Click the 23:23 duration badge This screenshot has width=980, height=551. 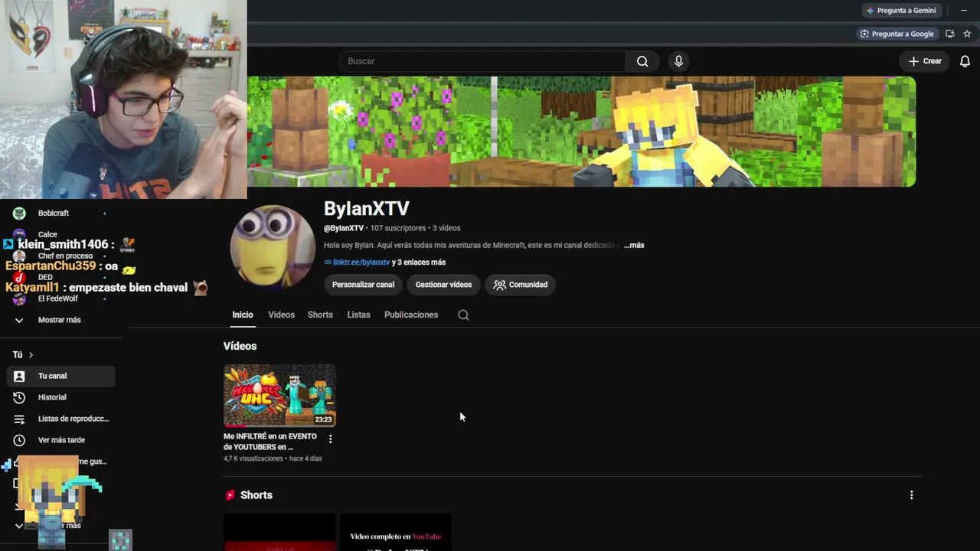323,419
